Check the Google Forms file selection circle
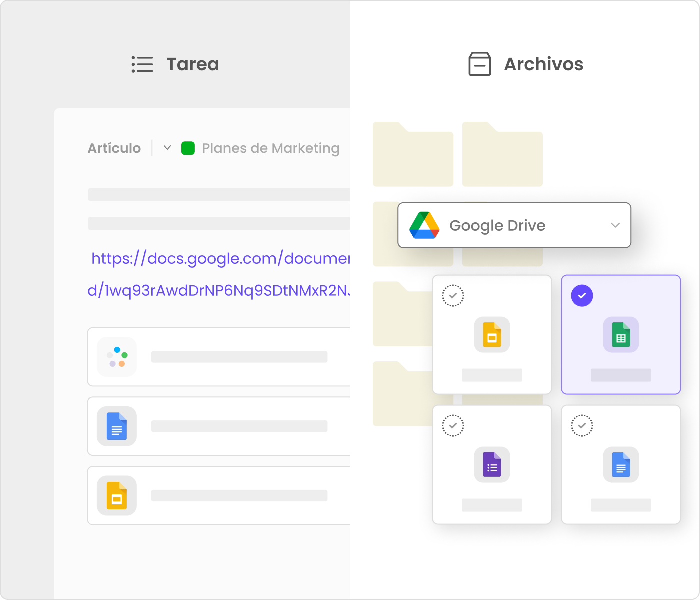This screenshot has height=600, width=700. point(453,426)
